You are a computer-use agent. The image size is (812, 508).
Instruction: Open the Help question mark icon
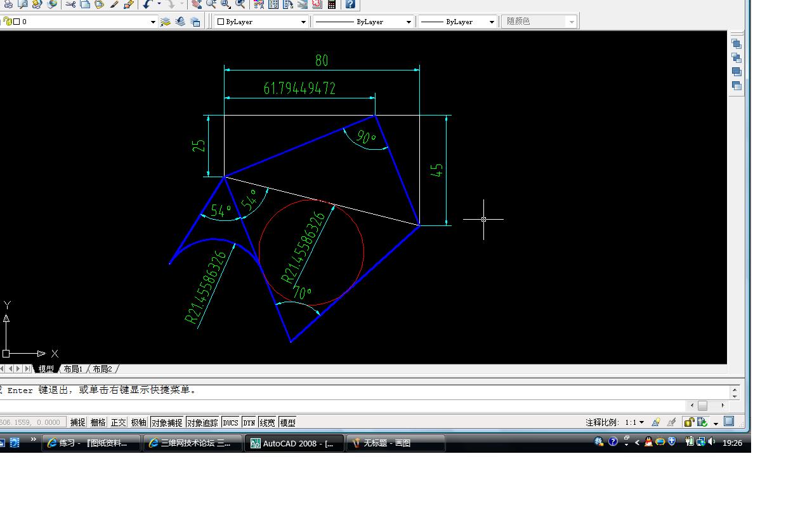[350, 4]
